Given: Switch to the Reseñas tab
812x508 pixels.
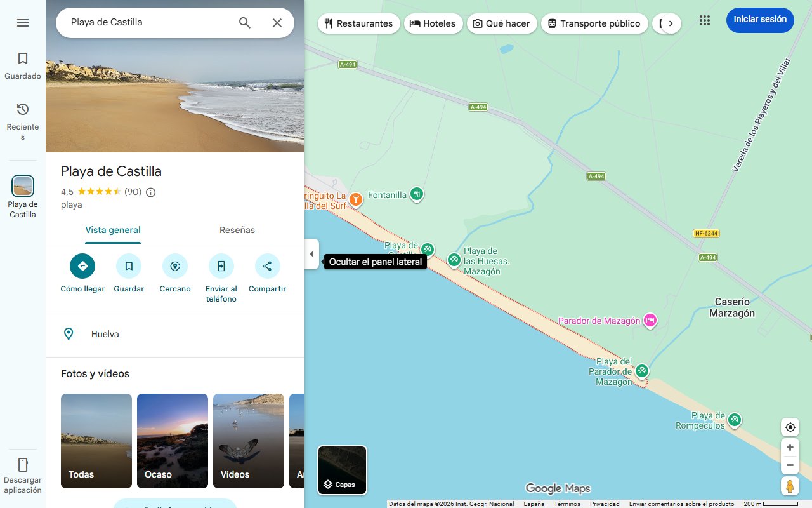Looking at the screenshot, I should coord(237,230).
